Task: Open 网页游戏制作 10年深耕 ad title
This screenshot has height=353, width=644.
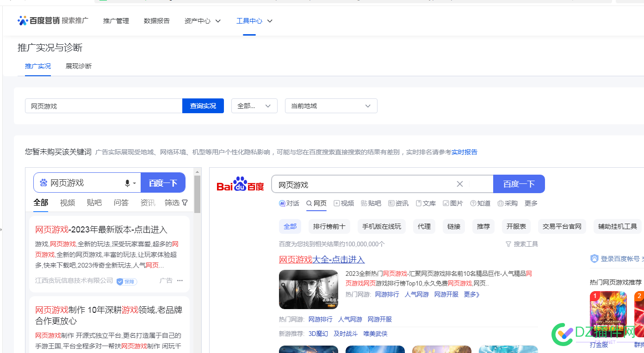Action: [x=109, y=315]
